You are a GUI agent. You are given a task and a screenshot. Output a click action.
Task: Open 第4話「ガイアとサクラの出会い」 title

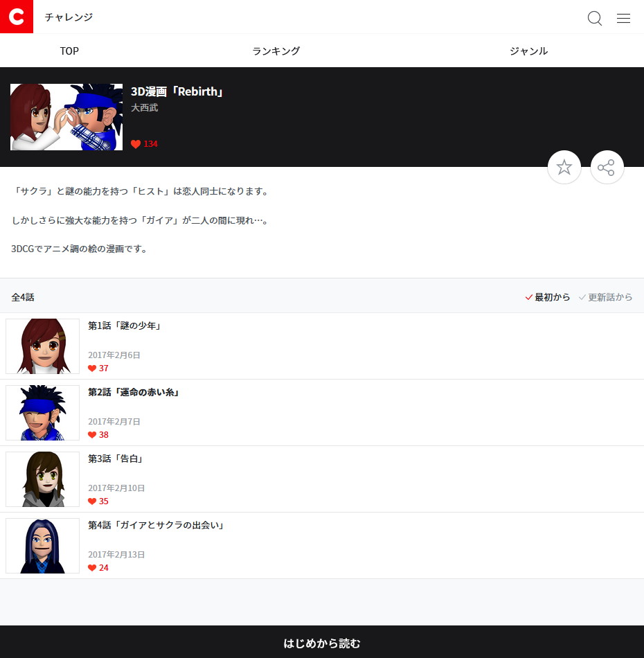click(x=156, y=525)
